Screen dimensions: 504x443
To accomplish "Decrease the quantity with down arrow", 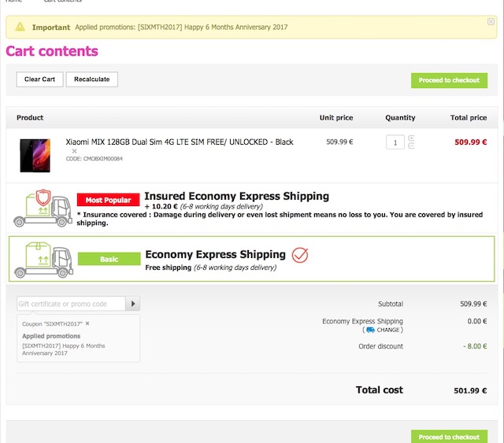I will click(411, 146).
